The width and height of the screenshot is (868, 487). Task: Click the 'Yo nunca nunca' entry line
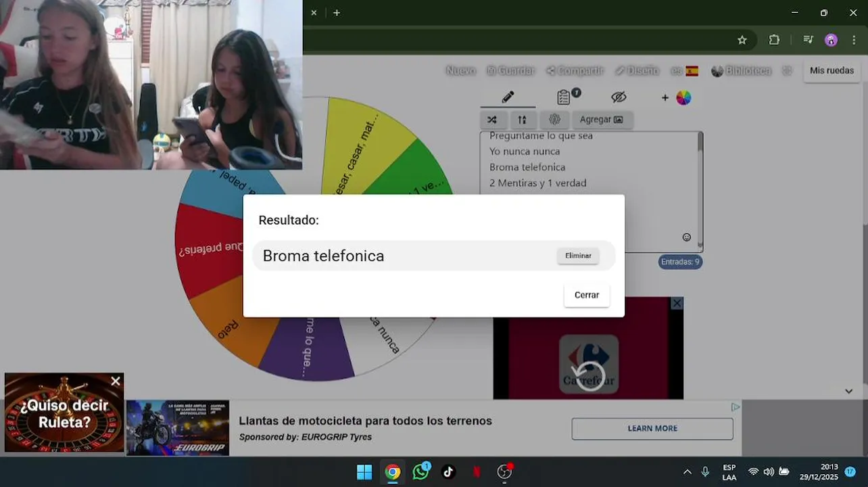[525, 152]
